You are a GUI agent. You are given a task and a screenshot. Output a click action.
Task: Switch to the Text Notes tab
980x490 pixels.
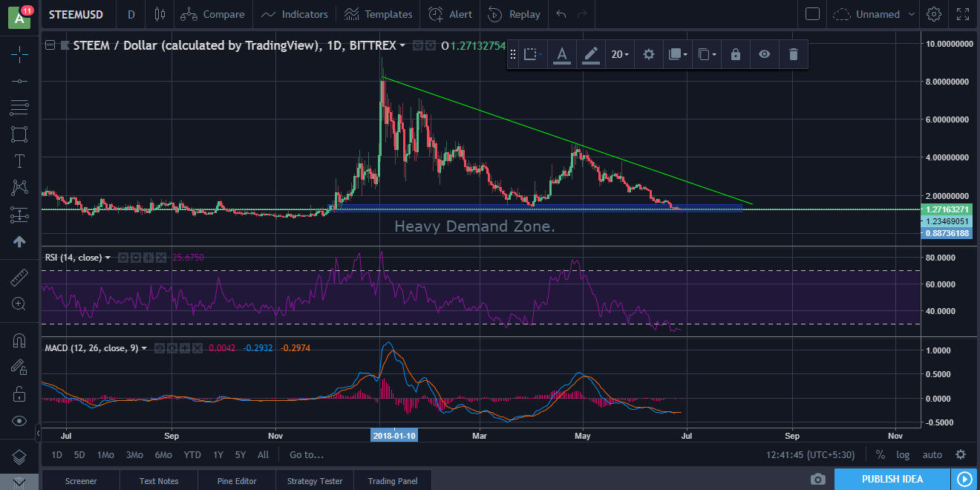(159, 480)
